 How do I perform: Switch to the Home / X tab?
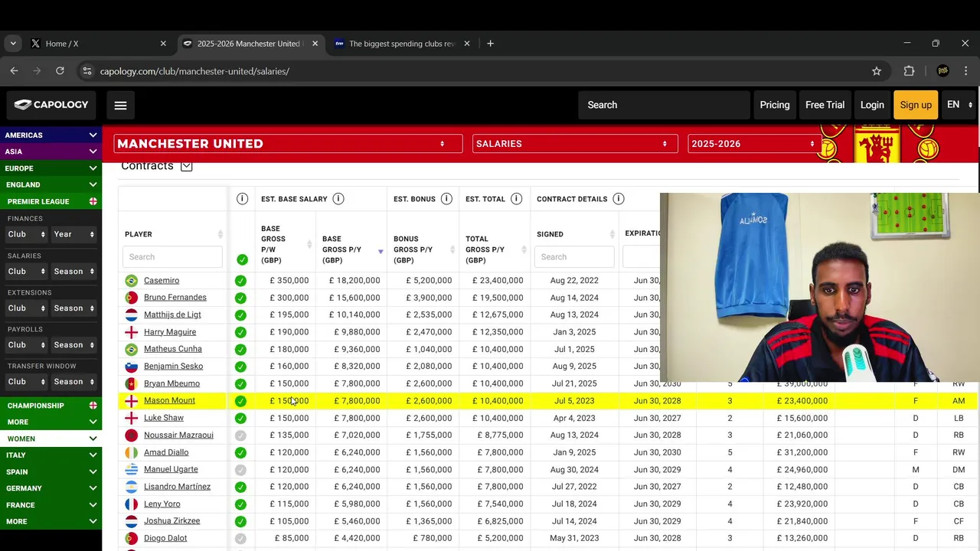tap(98, 44)
